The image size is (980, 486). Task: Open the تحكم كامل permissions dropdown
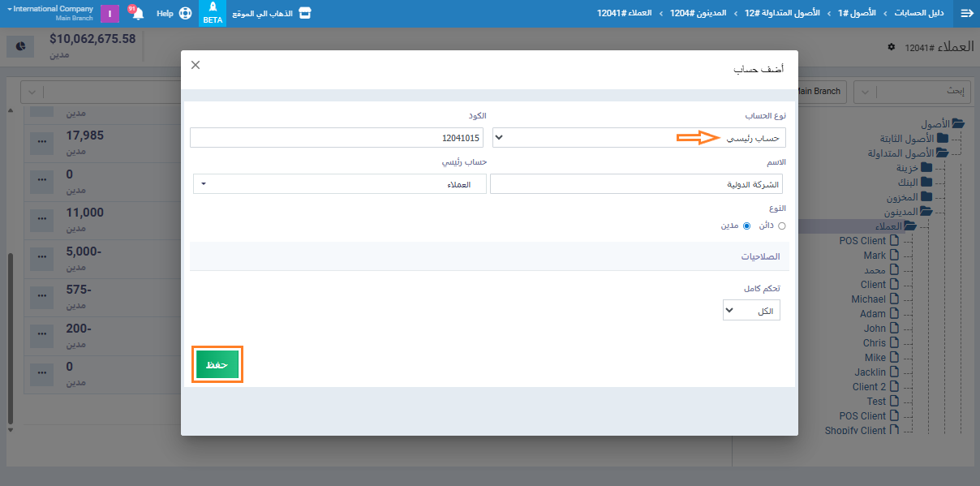click(x=751, y=311)
